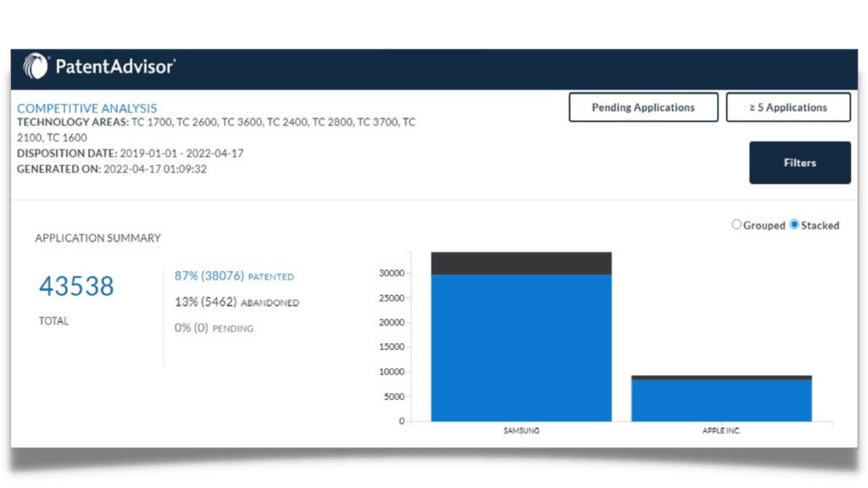868x488 pixels.
Task: Click the Pending Applications filter button
Action: coord(643,107)
